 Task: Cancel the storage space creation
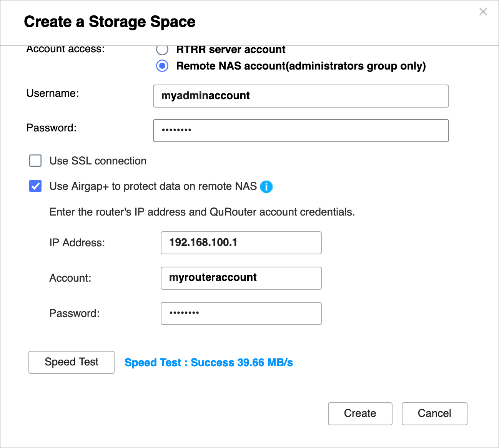pos(434,413)
